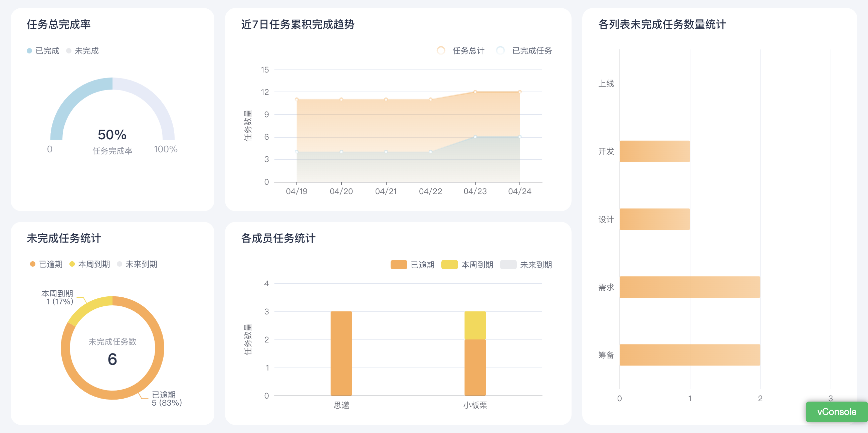This screenshot has width=868, height=433.
Task: Click yellow 本周到期 legend swatch in member chart
Action: 449,265
